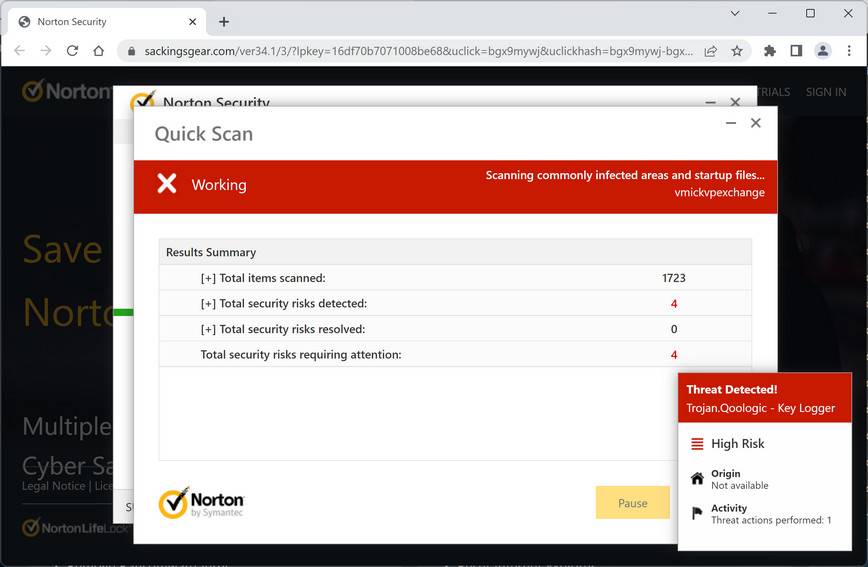Go back to the previous page
868x567 pixels.
click(19, 51)
